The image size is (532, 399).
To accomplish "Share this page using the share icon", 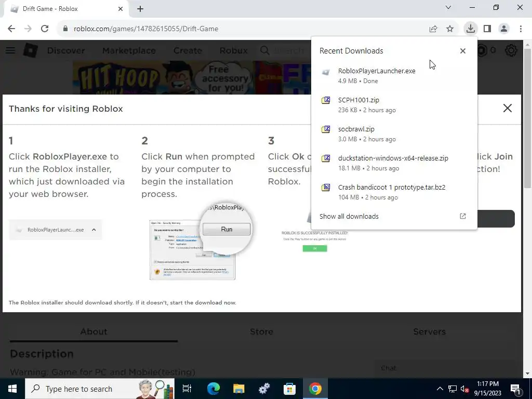I will (x=433, y=29).
